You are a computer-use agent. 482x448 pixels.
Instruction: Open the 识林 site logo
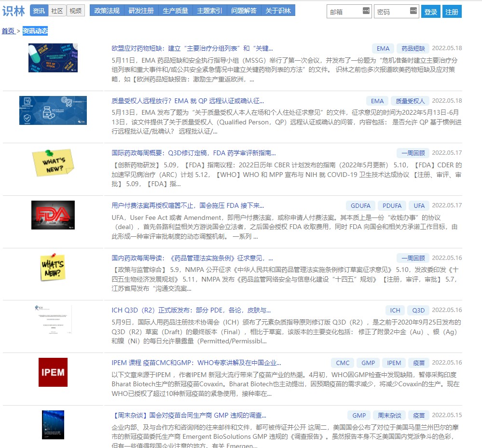(14, 11)
